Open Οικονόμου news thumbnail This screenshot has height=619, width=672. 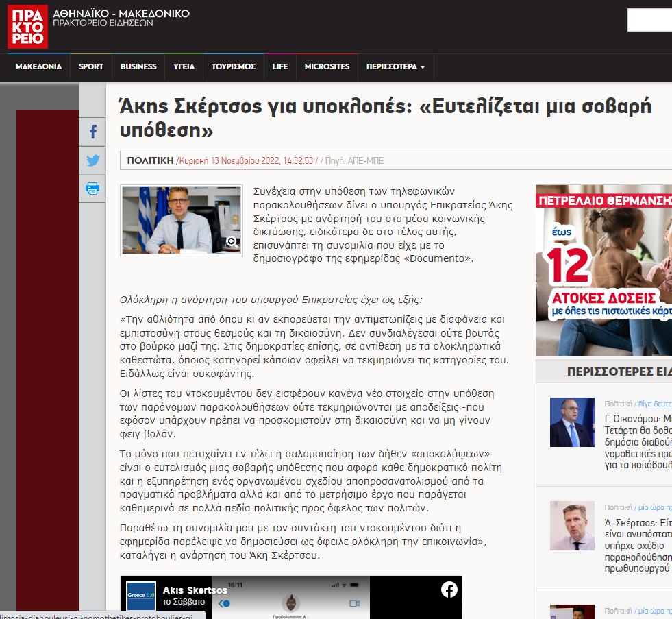(x=572, y=422)
